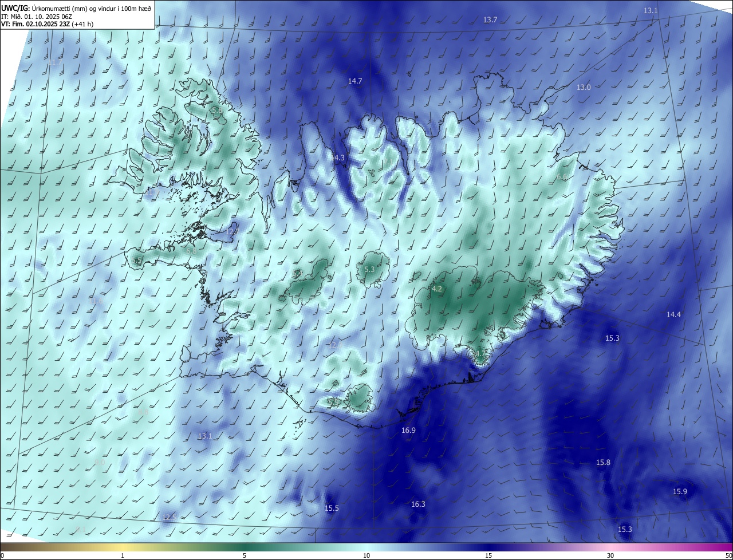Click the colorbar tick label 0
The height and width of the screenshot is (560, 733).
2,556
